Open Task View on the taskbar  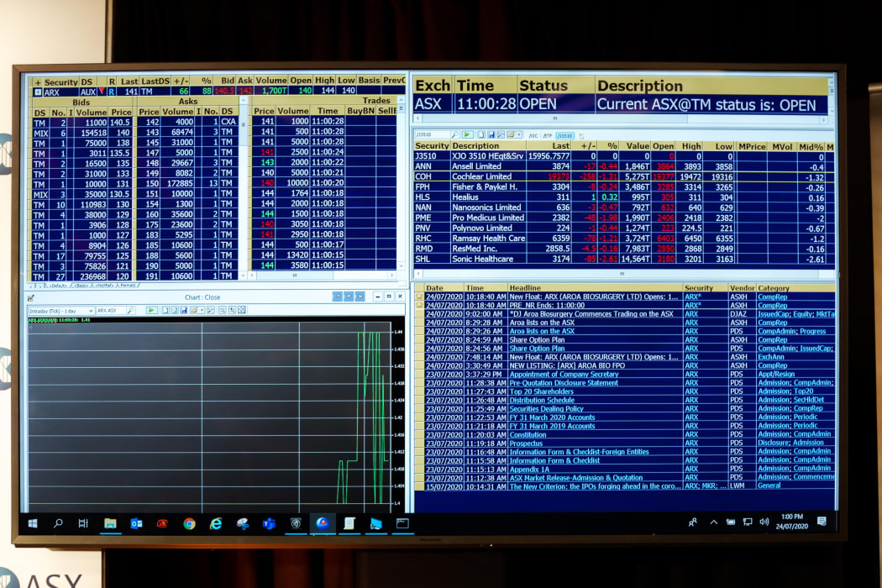pos(83,523)
